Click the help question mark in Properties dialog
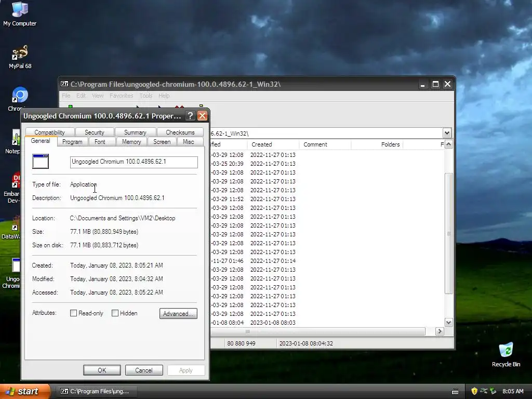 (190, 116)
